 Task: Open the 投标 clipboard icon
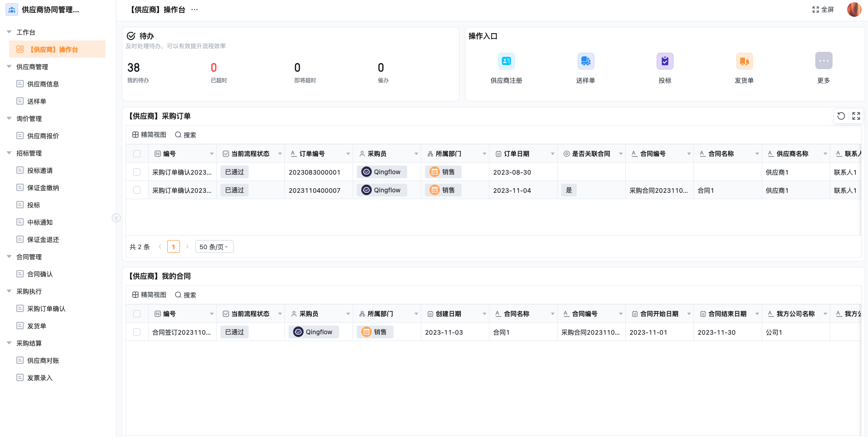(x=665, y=61)
